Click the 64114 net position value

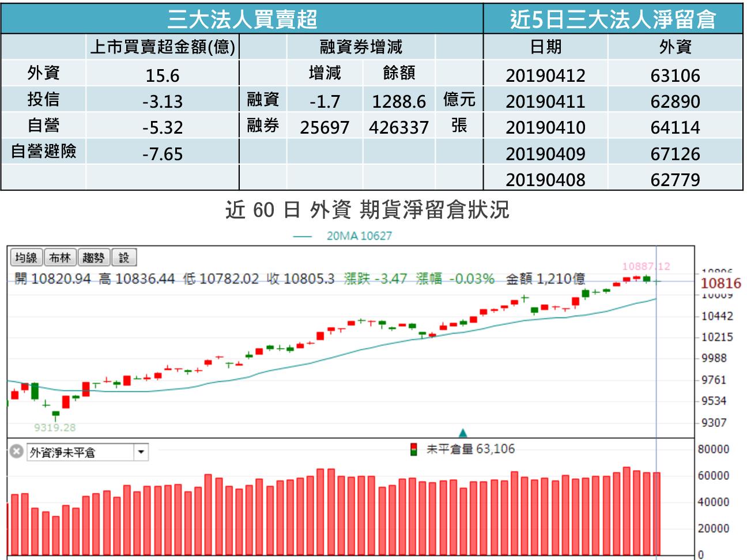click(675, 128)
